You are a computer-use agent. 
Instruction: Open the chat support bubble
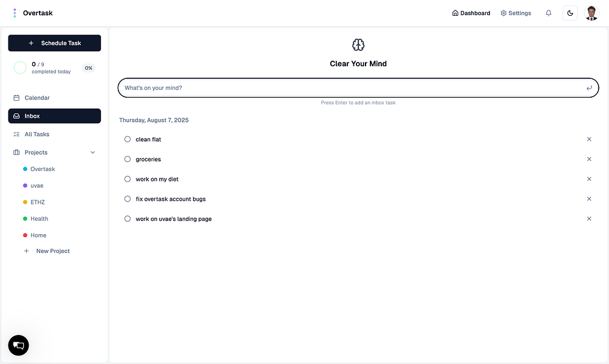tap(18, 345)
